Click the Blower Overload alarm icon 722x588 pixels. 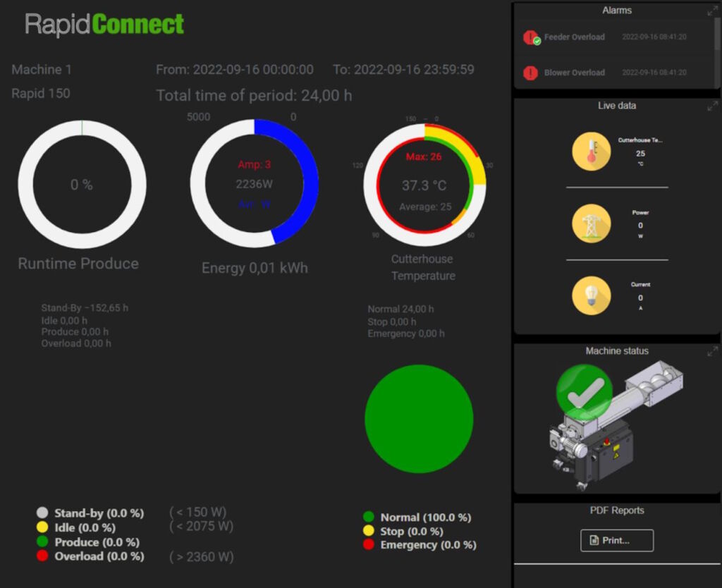pyautogui.click(x=531, y=73)
